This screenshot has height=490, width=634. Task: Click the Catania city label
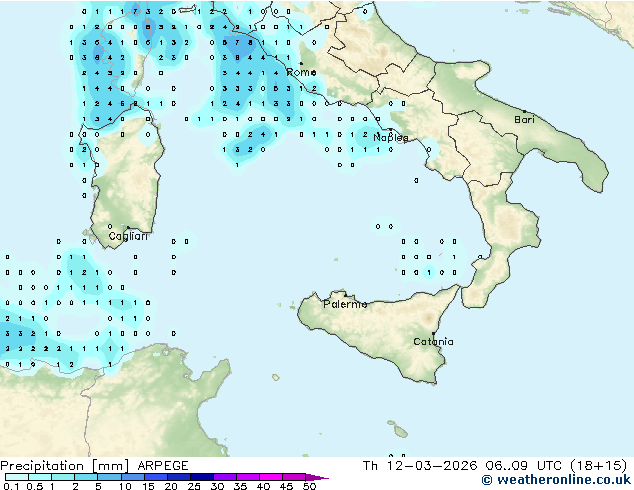(433, 342)
